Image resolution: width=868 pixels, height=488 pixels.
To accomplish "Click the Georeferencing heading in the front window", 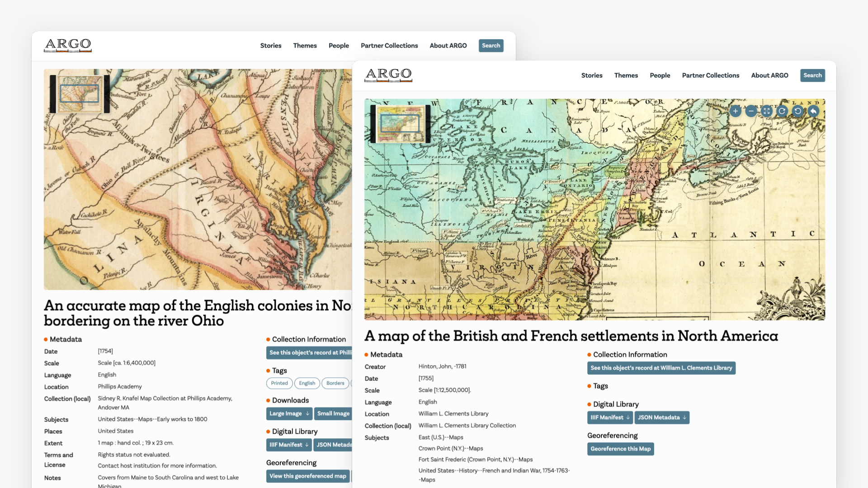I will pyautogui.click(x=613, y=436).
